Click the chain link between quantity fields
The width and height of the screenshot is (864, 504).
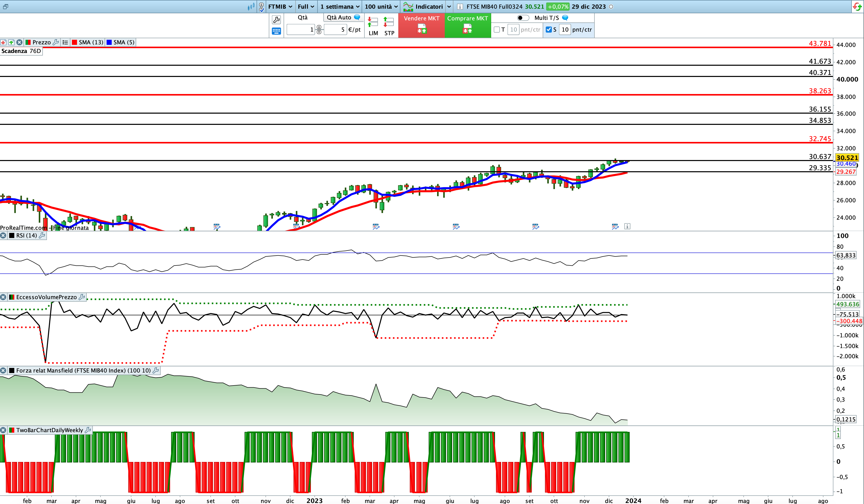pos(319,30)
